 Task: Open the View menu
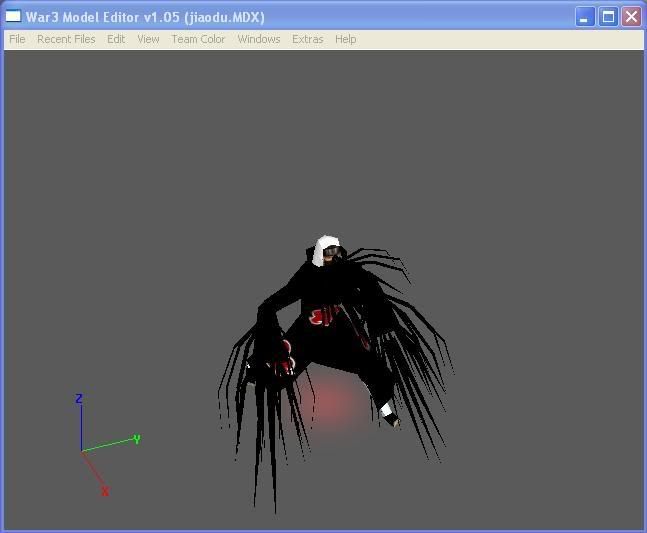(148, 39)
